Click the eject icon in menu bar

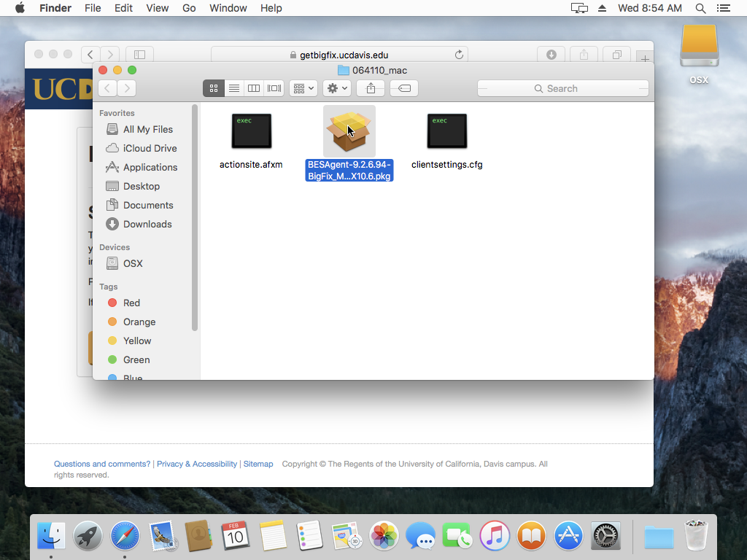tap(602, 8)
